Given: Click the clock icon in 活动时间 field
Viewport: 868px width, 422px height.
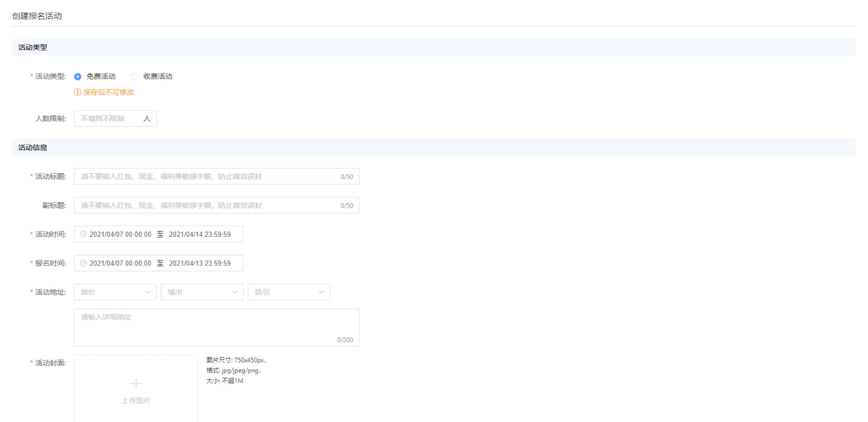Looking at the screenshot, I should [83, 234].
